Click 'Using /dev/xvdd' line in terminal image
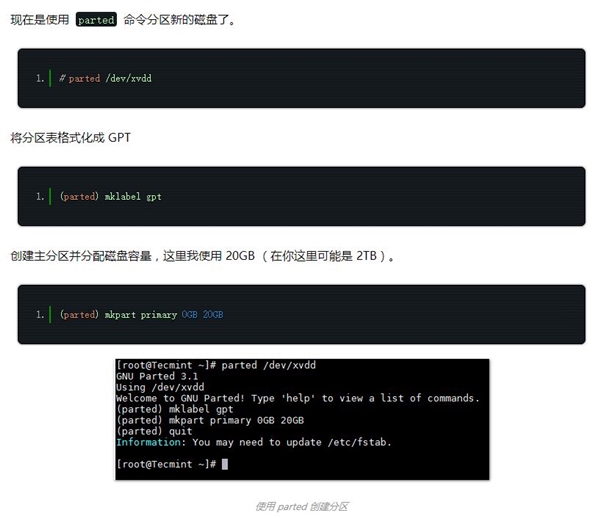The width and height of the screenshot is (600, 518). coord(160,387)
